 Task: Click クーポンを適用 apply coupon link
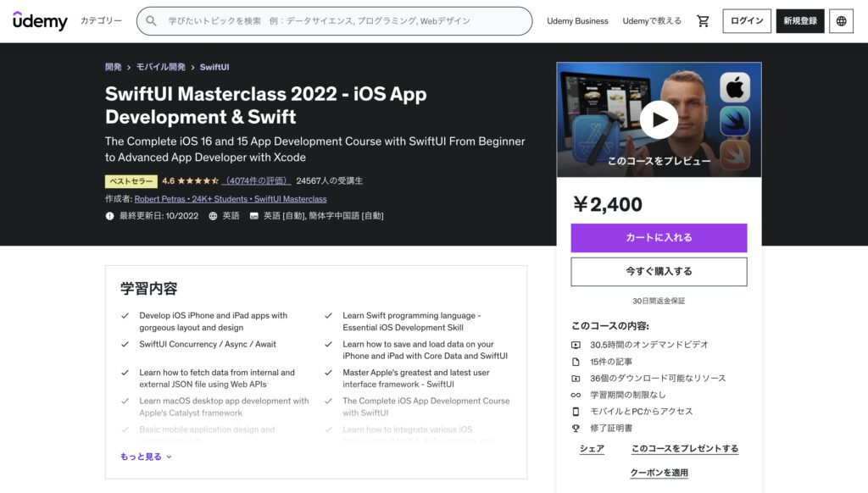point(659,473)
